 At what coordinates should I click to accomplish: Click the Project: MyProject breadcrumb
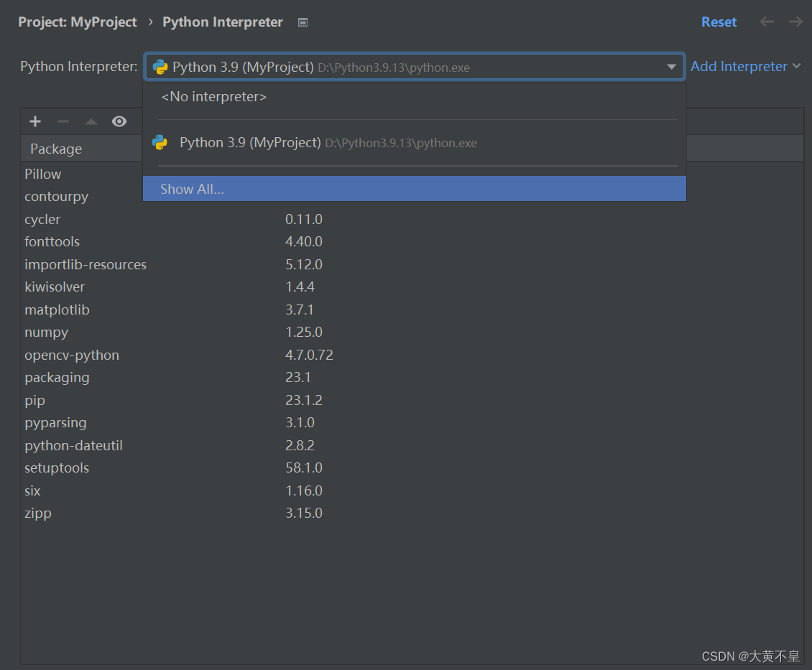click(78, 22)
